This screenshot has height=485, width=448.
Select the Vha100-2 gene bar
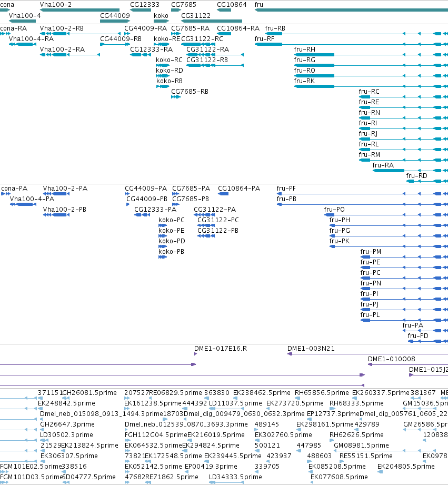pos(80,10)
